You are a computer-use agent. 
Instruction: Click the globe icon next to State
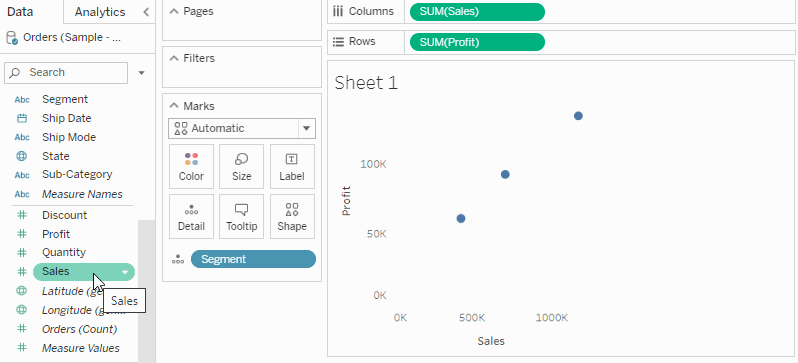click(x=22, y=156)
